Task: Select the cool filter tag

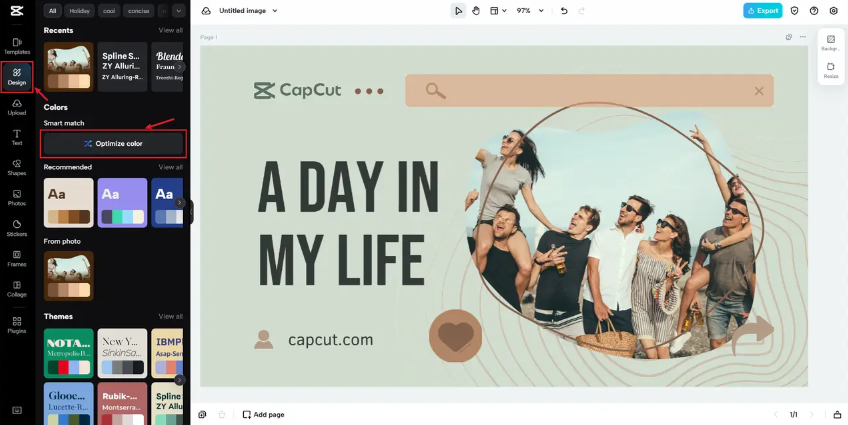Action: coord(108,11)
